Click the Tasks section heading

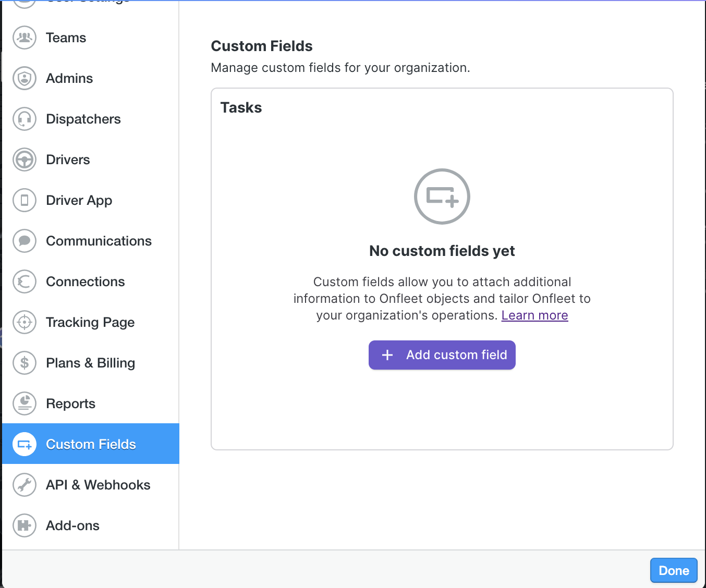[241, 107]
